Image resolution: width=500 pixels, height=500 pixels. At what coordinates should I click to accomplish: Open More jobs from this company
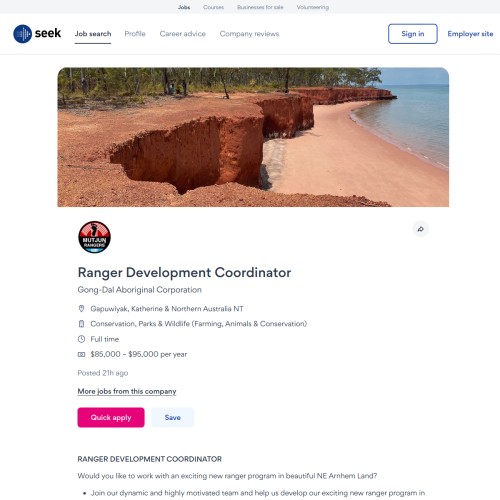[127, 391]
